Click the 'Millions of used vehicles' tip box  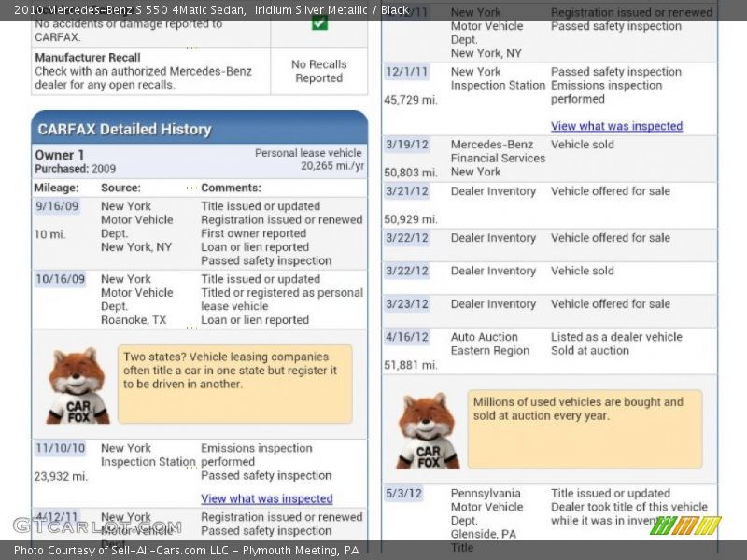[x=585, y=429]
